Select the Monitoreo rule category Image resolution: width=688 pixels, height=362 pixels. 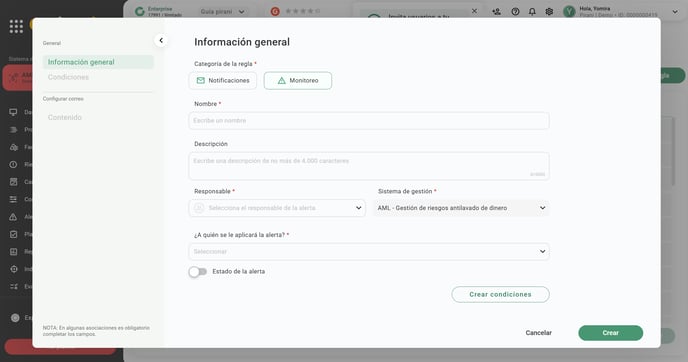pos(298,81)
